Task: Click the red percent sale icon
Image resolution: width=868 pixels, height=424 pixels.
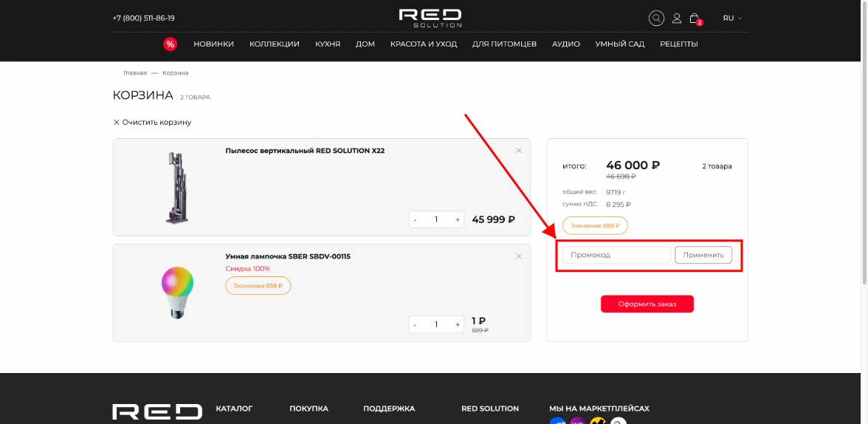Action: pyautogui.click(x=170, y=44)
